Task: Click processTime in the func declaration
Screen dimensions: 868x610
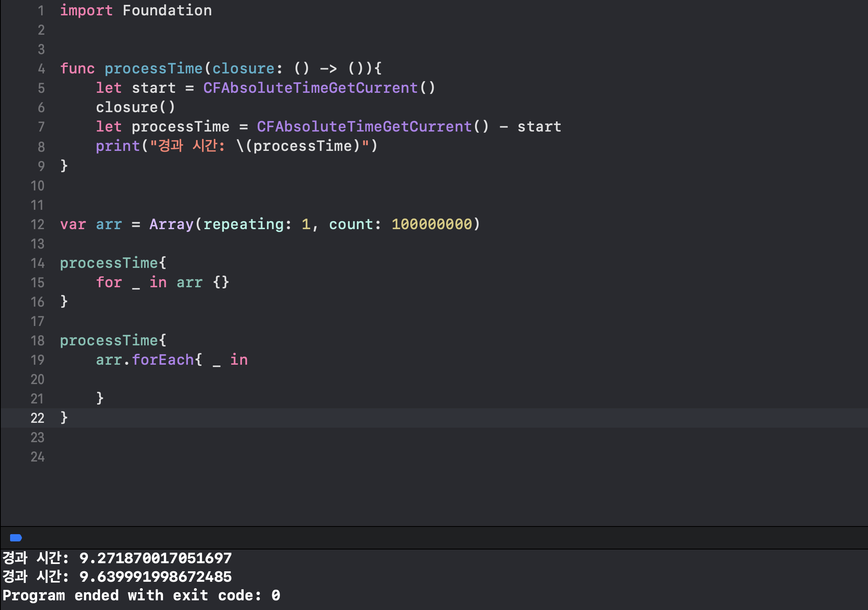Action: click(153, 69)
